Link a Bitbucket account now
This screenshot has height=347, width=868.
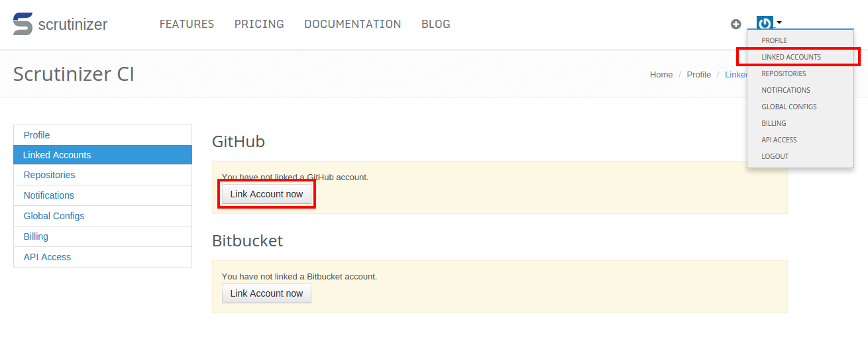(x=266, y=293)
